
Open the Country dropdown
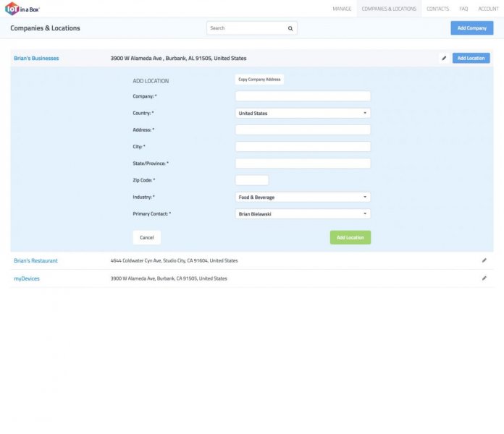303,113
